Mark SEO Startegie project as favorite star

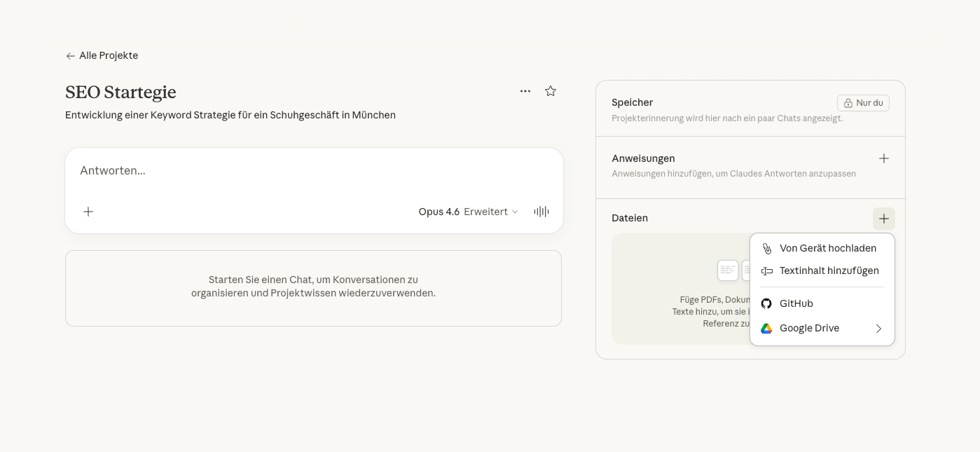[551, 91]
